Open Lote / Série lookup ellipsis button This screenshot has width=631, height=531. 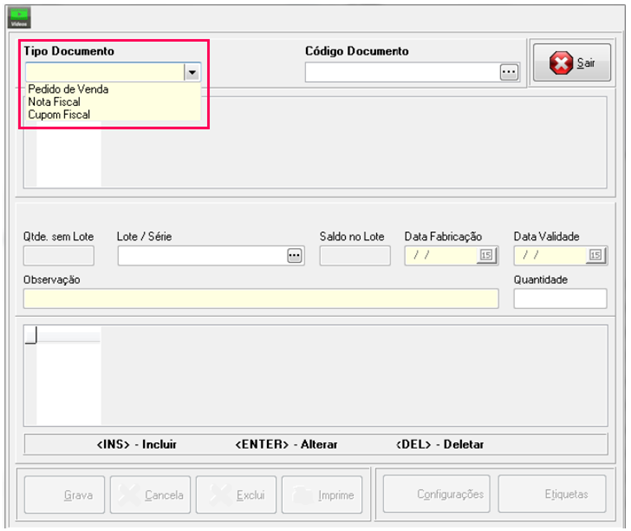[294, 255]
